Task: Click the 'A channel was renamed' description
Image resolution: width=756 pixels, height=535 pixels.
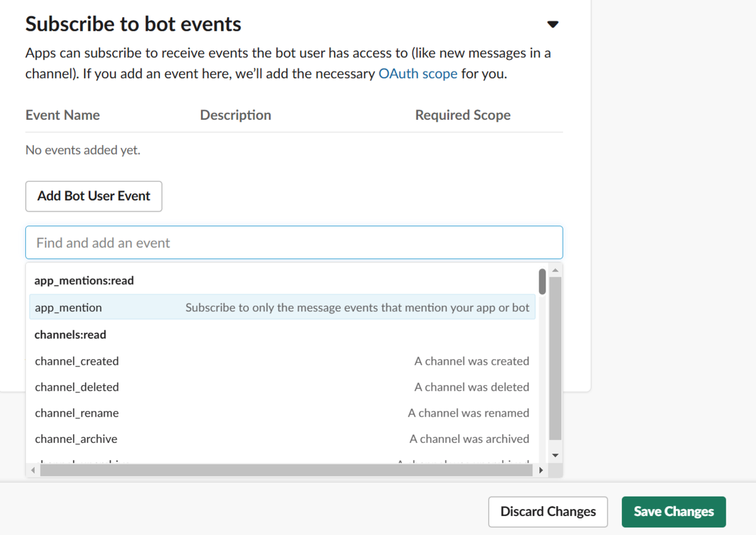Action: 469,413
